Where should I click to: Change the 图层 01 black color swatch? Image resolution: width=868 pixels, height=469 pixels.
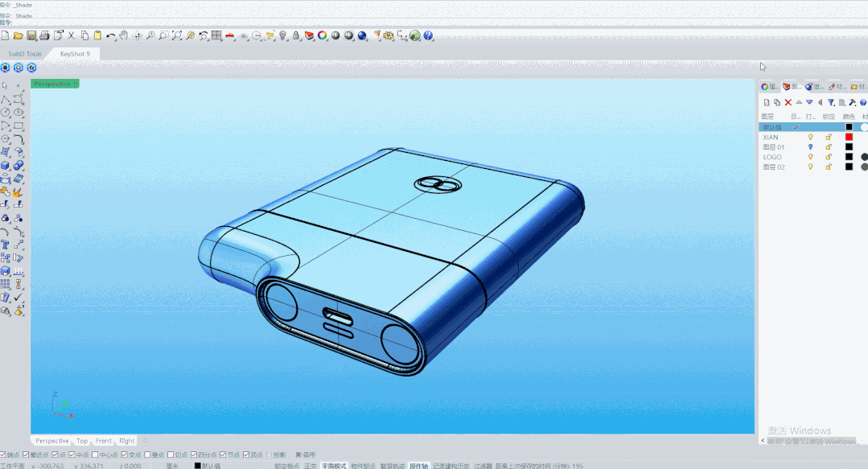coord(849,146)
